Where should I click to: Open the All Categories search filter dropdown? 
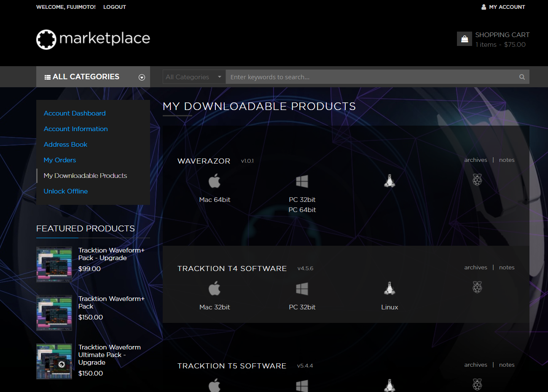point(194,77)
